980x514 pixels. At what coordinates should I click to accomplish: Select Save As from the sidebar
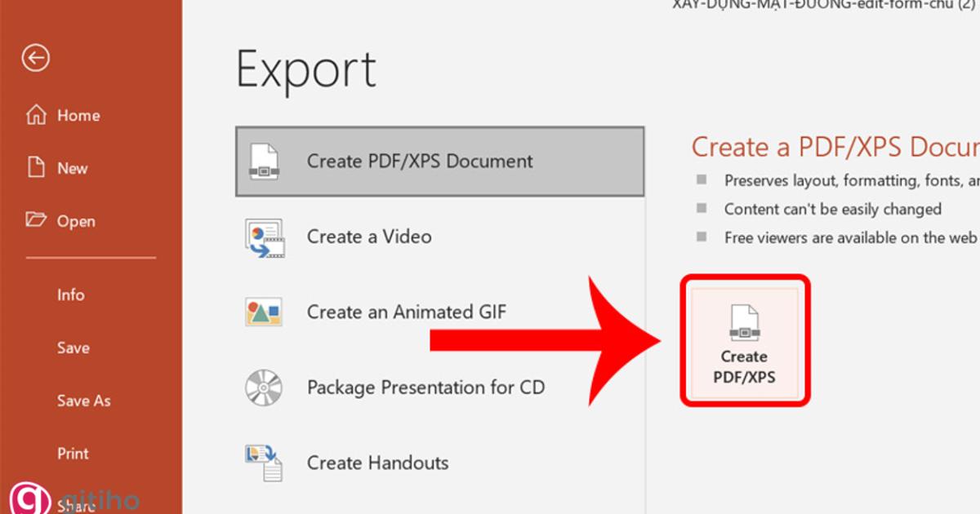83,401
